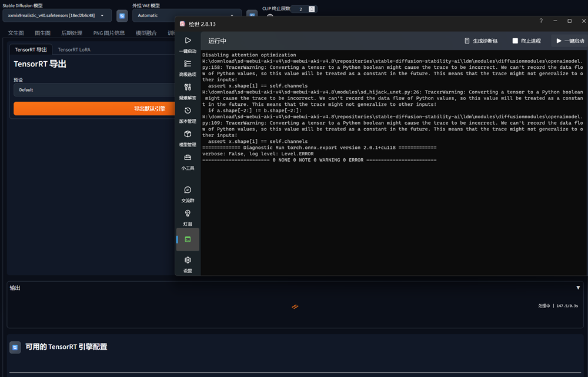Click 终止进程 to stop the process

click(527, 41)
